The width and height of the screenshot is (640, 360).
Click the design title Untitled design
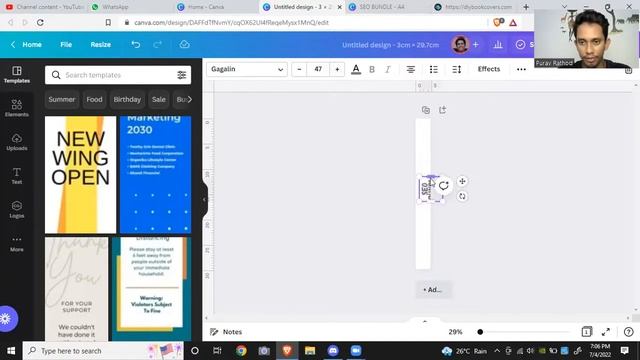391,45
